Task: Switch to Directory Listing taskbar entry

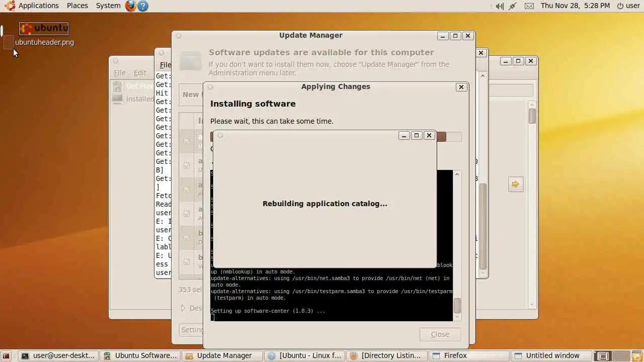Action: point(386,355)
